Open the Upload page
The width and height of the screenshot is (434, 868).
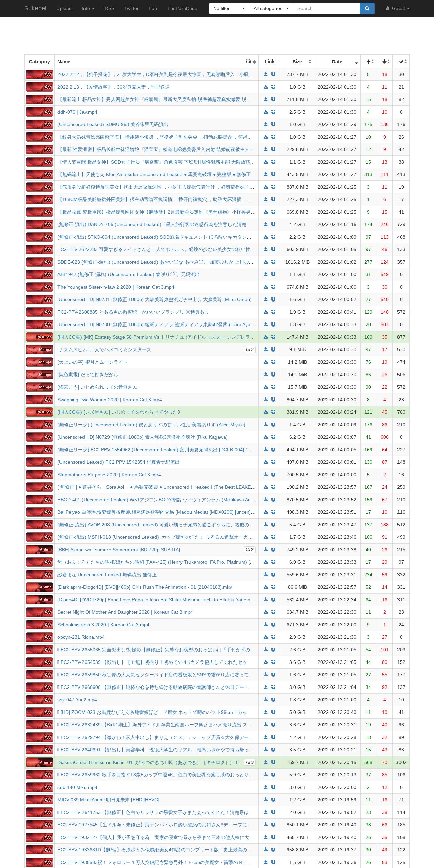[64, 8]
